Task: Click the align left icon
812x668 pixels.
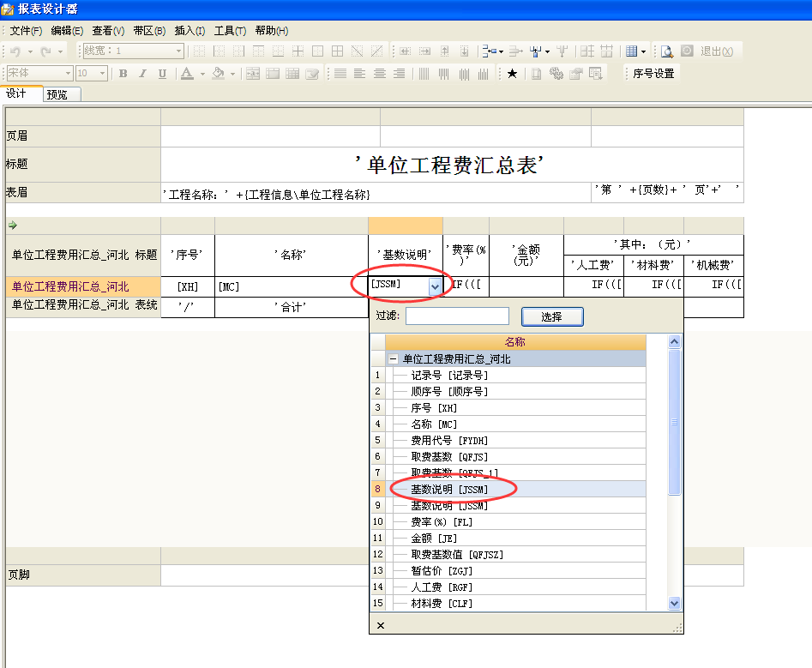Action: click(x=360, y=74)
